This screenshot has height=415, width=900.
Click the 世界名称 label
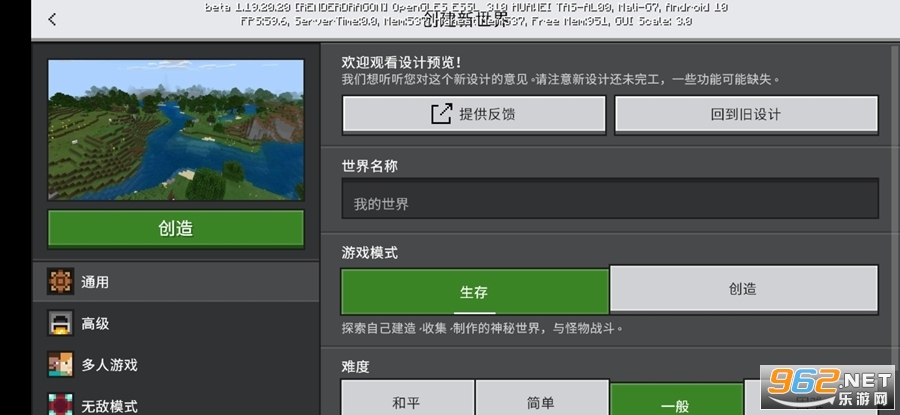pos(370,166)
